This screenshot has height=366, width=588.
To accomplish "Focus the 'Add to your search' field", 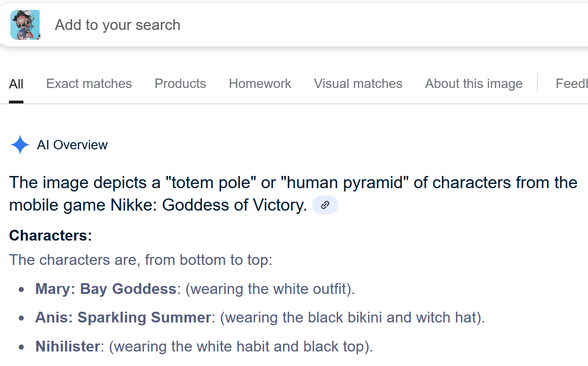I will pos(319,25).
